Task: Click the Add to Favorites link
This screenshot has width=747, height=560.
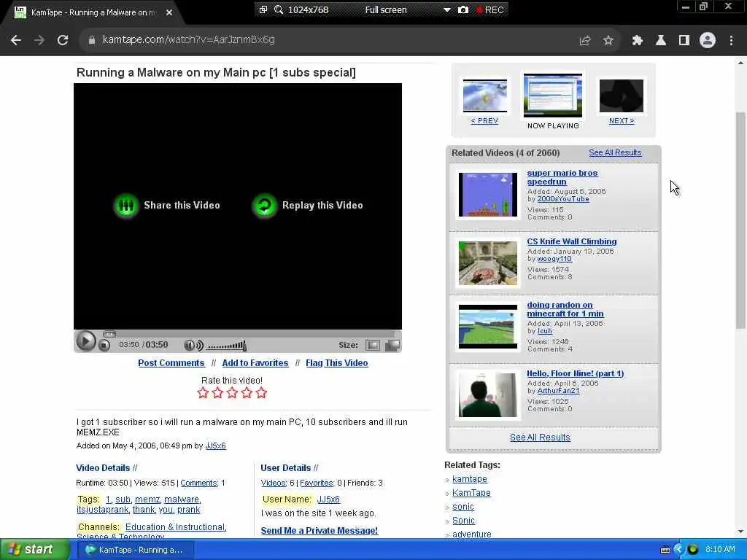Action: [255, 363]
